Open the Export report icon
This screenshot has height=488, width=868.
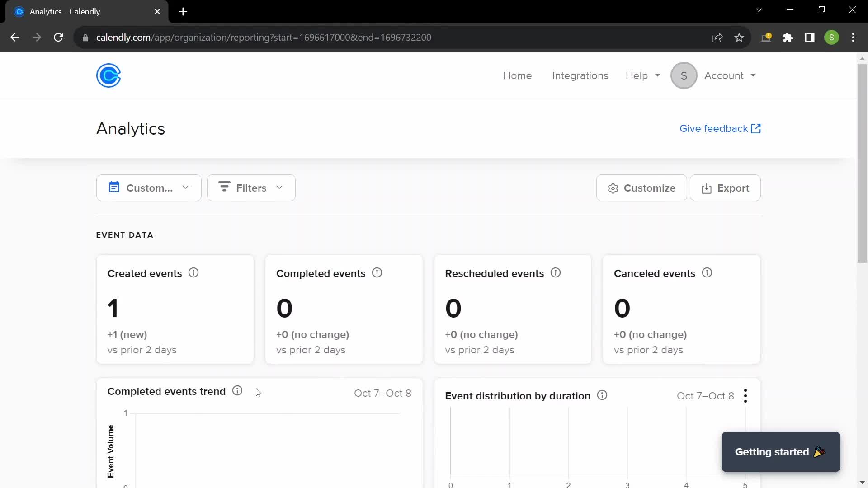tap(706, 188)
